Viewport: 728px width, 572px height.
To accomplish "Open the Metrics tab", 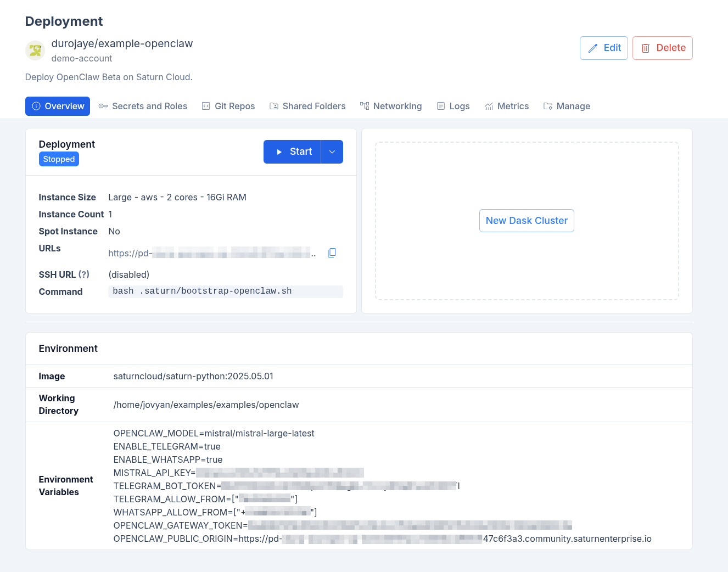I will point(506,106).
